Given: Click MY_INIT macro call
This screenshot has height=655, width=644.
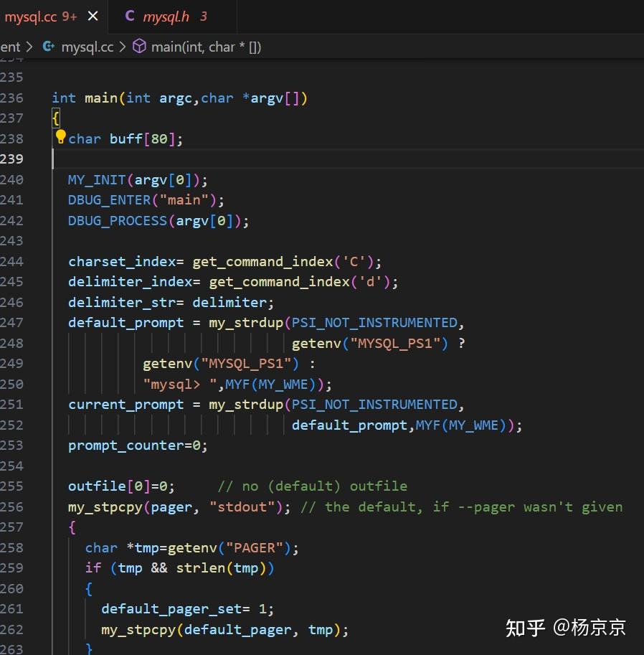Looking at the screenshot, I should coord(97,180).
